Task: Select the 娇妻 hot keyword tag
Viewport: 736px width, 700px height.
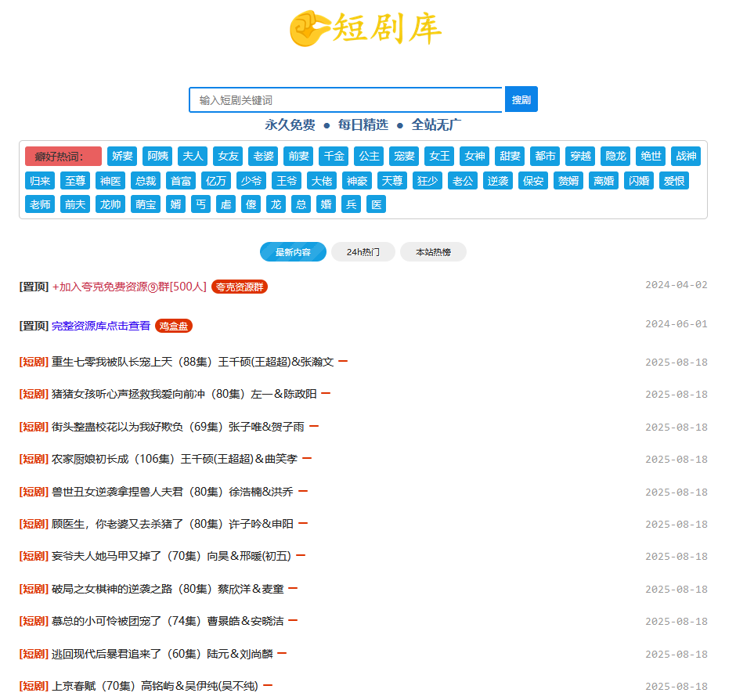Action: tap(122, 157)
